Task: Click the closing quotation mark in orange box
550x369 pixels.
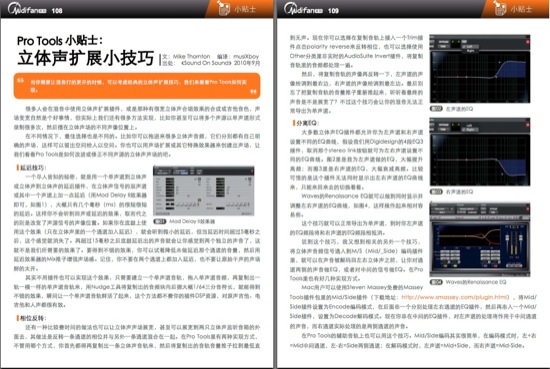Action: (253, 92)
